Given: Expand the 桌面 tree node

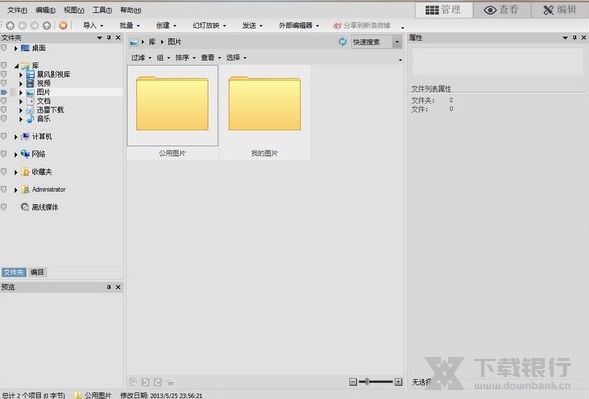Looking at the screenshot, I should click(16, 48).
